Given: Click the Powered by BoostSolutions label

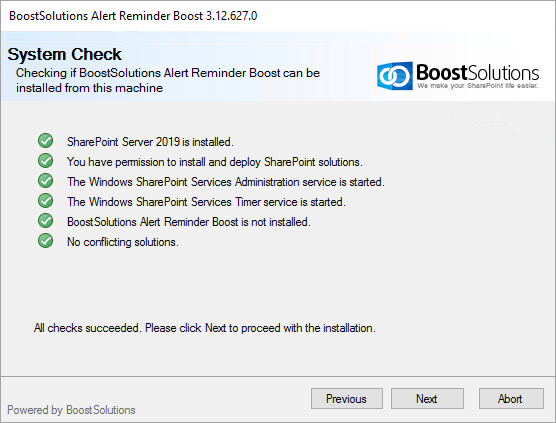Looking at the screenshot, I should (x=71, y=410).
